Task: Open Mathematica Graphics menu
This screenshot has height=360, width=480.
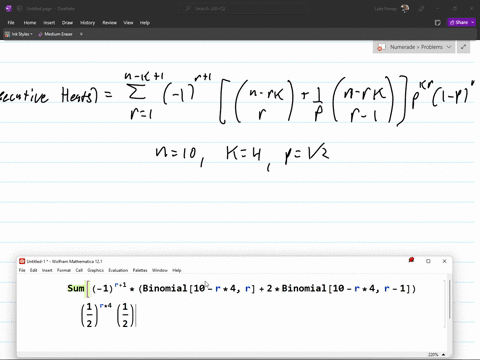Action: tap(96, 270)
